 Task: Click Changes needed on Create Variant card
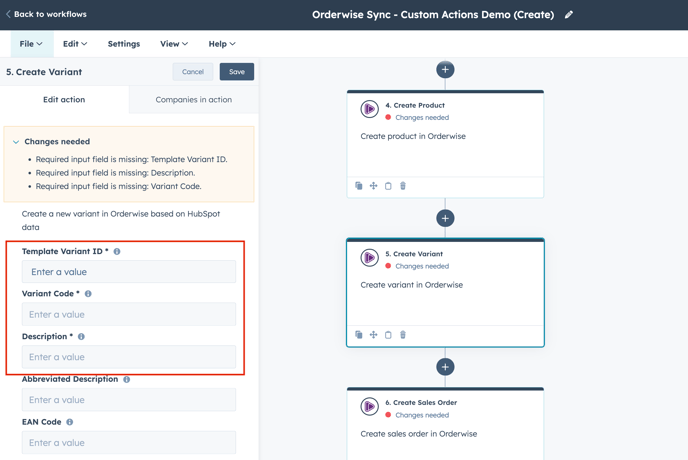(422, 266)
